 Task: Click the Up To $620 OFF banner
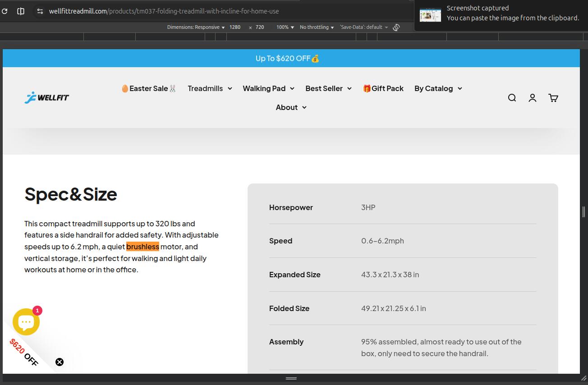287,58
